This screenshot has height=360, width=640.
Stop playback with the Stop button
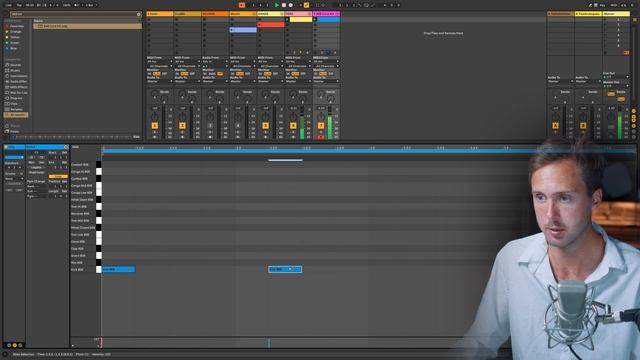[x=284, y=5]
